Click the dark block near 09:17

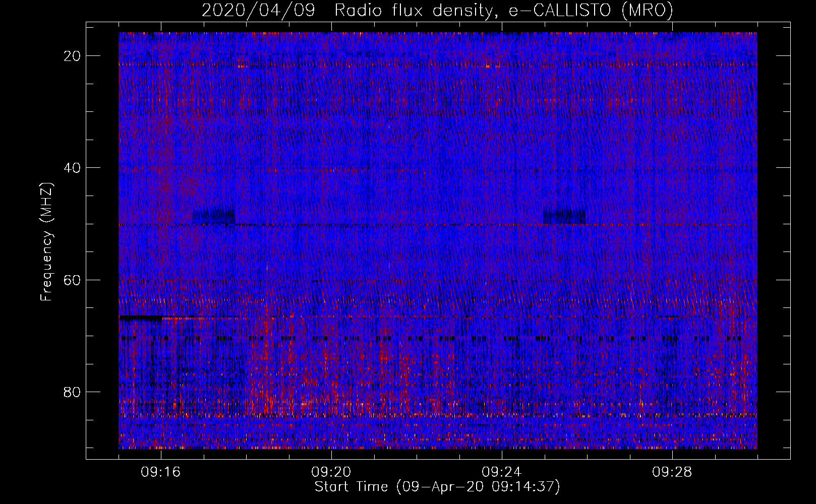[x=213, y=216]
